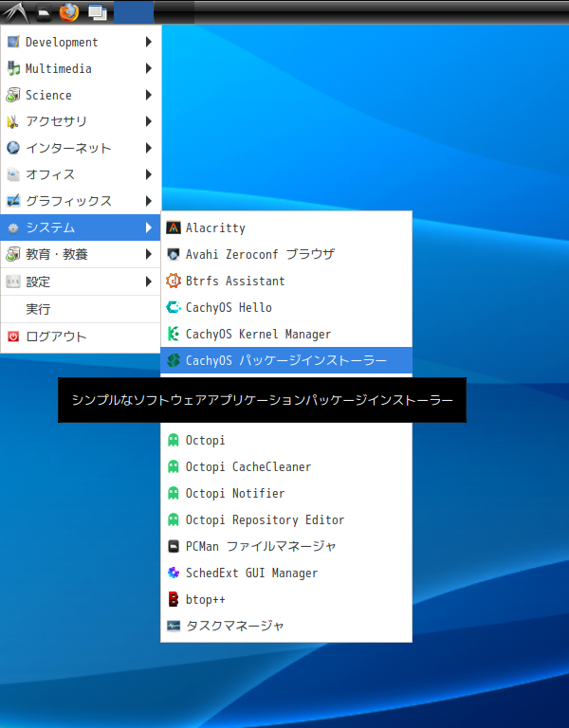Viewport: 569px width, 728px height.
Task: Click the Alacritty terminal icon
Action: 174,227
